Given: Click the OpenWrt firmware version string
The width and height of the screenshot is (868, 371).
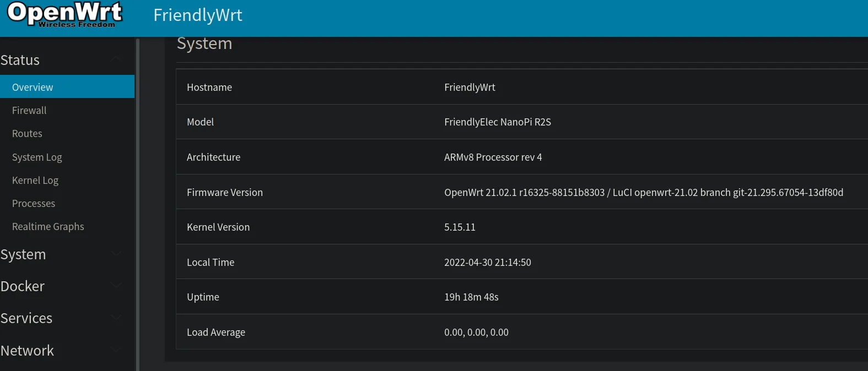Looking at the screenshot, I should (643, 192).
